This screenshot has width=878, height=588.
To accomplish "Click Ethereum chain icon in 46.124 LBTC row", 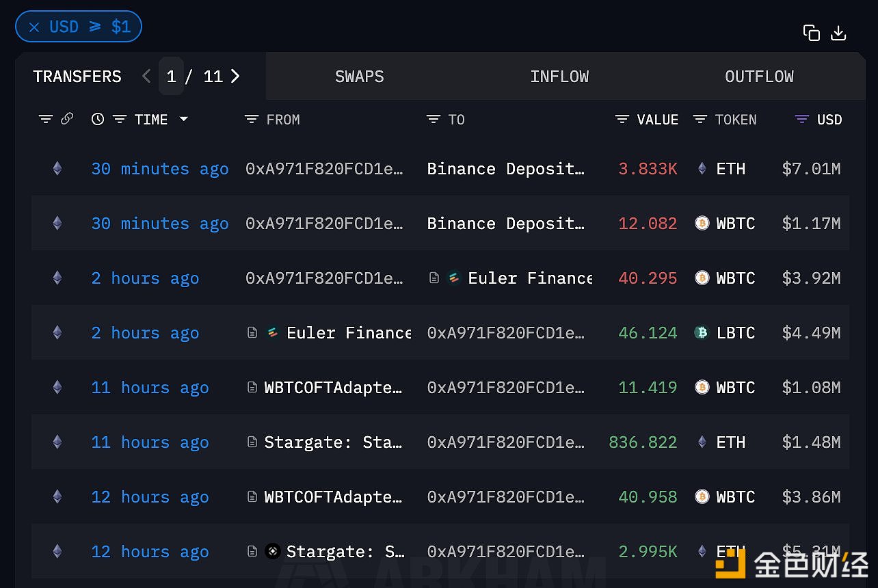I will pyautogui.click(x=57, y=332).
